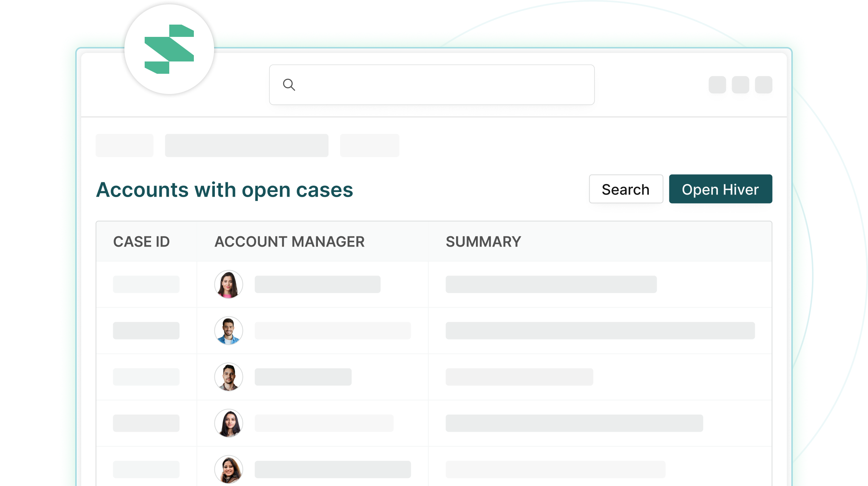Select the third placeholder tab
The image size is (868, 486).
pyautogui.click(x=370, y=145)
